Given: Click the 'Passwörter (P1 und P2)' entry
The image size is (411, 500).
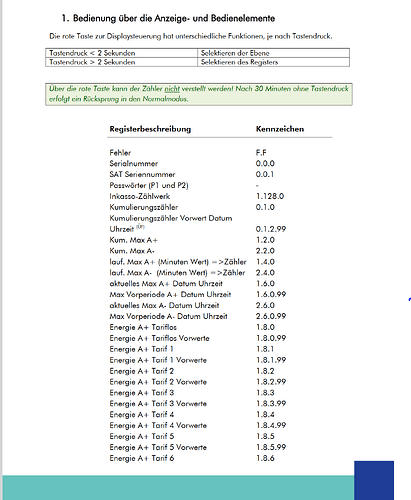Looking at the screenshot, I should [x=149, y=185].
